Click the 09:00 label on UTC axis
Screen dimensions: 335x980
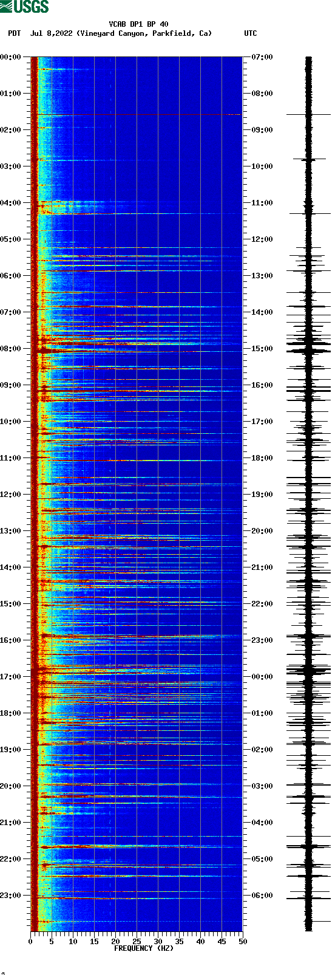click(262, 130)
